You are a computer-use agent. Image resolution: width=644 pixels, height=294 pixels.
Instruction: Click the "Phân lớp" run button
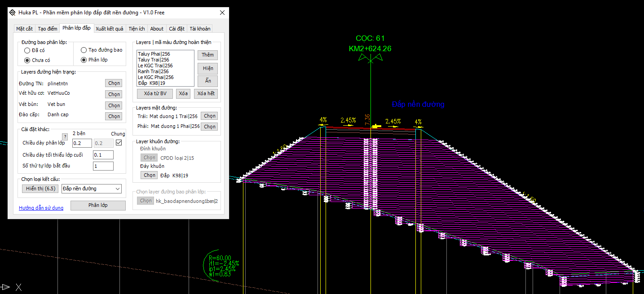click(98, 205)
